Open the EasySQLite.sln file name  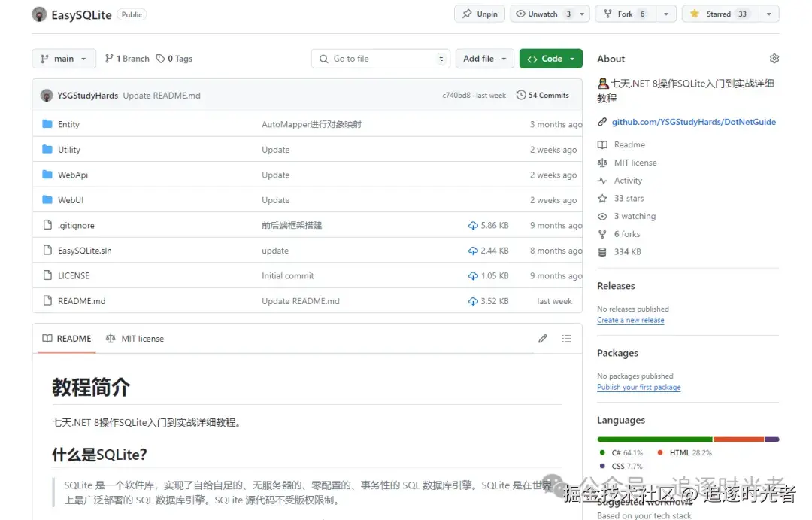point(84,251)
